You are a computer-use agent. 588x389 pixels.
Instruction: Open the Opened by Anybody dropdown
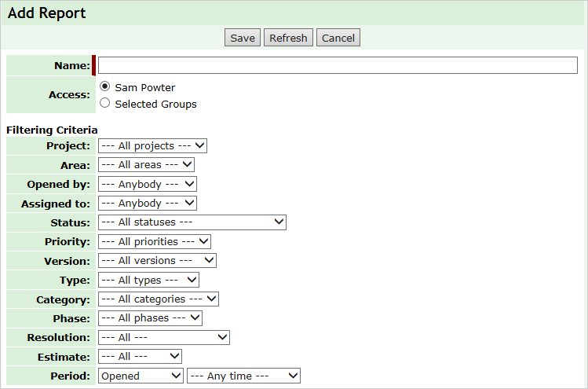147,184
